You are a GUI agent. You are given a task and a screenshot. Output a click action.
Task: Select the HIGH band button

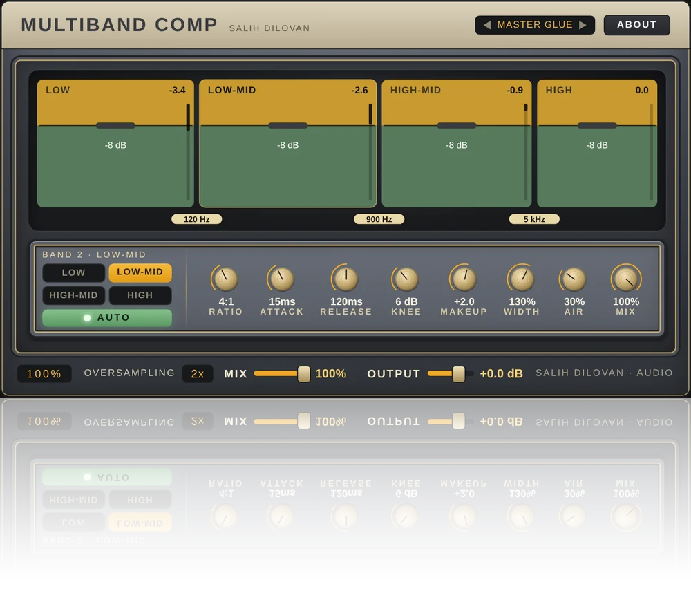coord(140,295)
